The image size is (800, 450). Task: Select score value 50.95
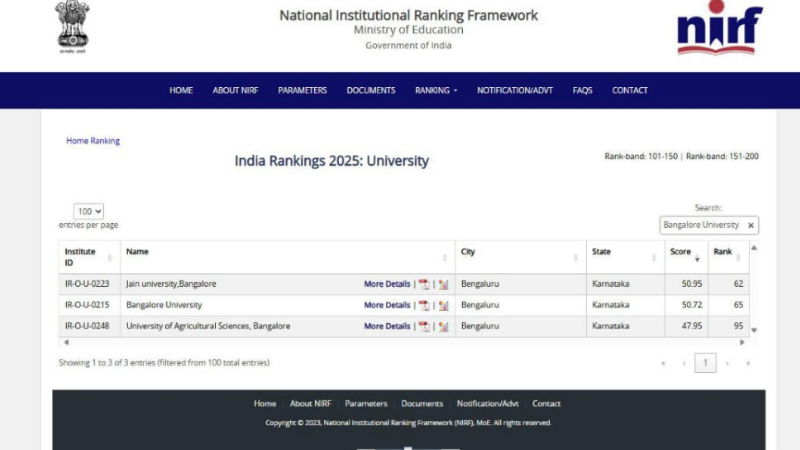click(692, 284)
